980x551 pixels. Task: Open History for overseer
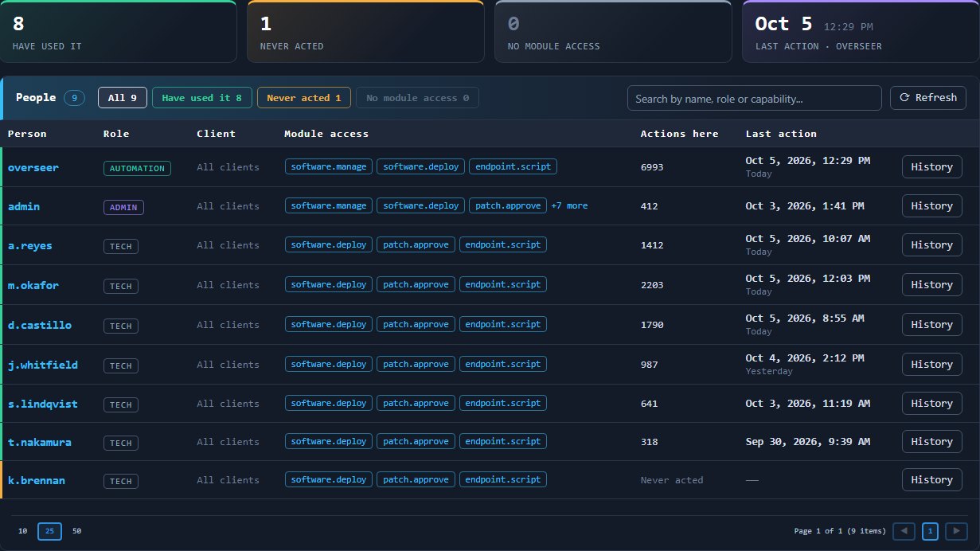pyautogui.click(x=931, y=167)
